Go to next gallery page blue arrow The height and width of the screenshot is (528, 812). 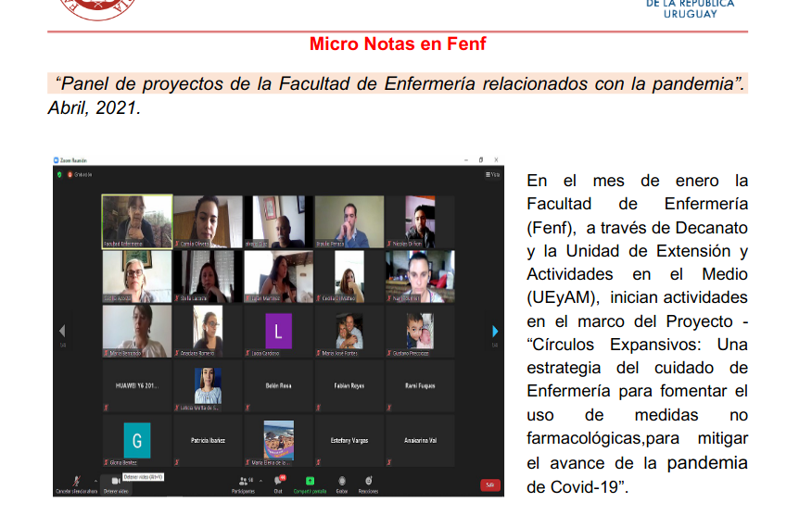click(495, 331)
